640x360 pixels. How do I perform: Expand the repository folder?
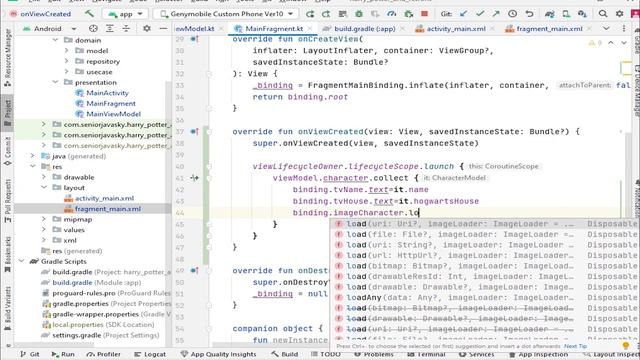[67, 61]
